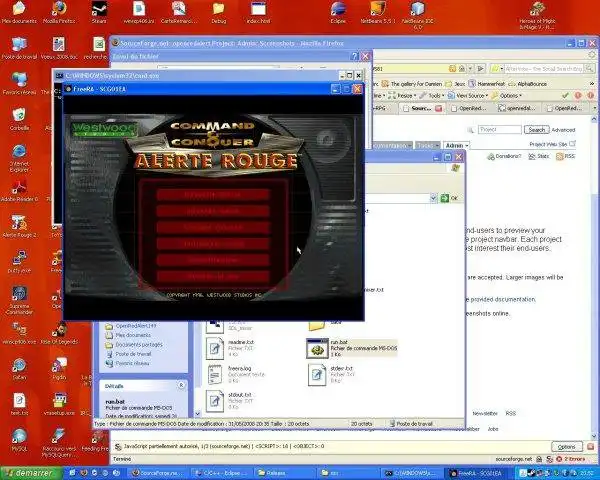Open View Source menu in Web Developer toolbar
Screen dimensions: 600x480
click(467, 95)
